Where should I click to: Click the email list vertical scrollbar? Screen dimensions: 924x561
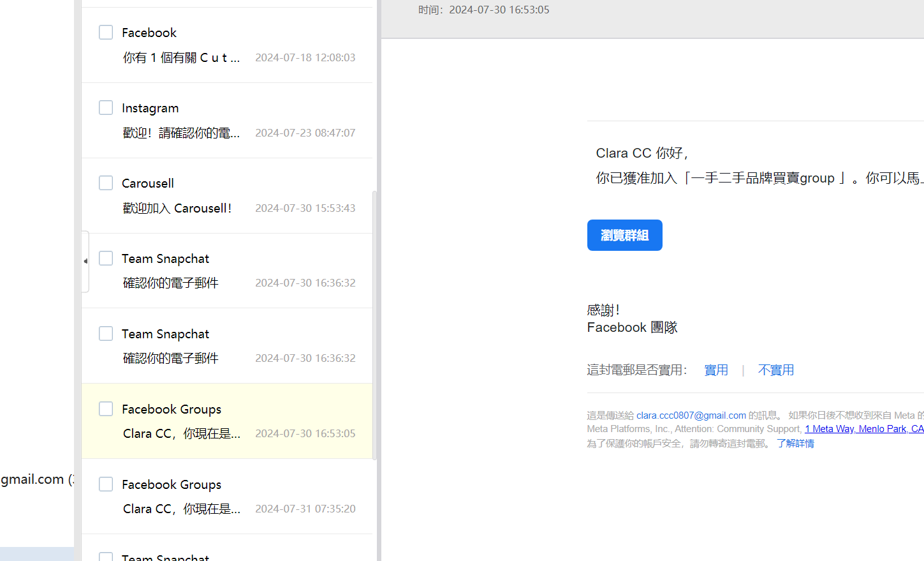point(375,325)
